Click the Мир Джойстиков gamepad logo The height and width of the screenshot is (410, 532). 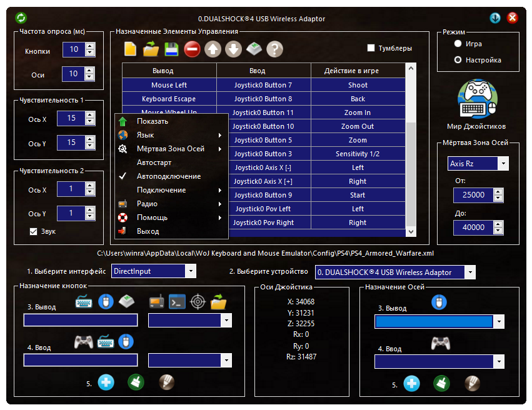478,99
